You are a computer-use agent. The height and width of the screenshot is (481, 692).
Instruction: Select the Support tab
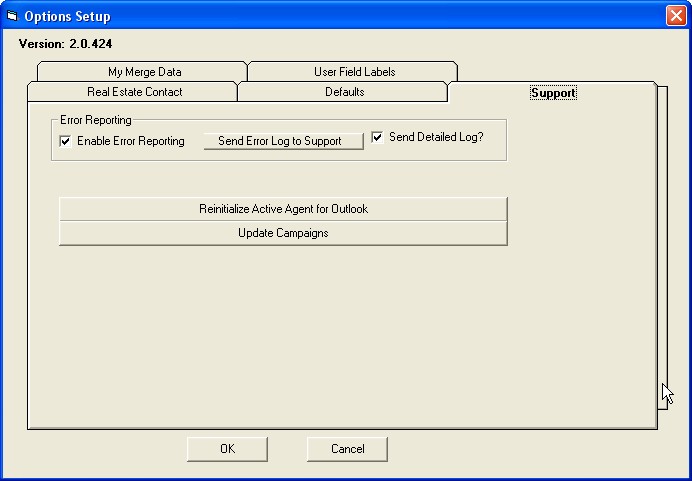pyautogui.click(x=553, y=93)
